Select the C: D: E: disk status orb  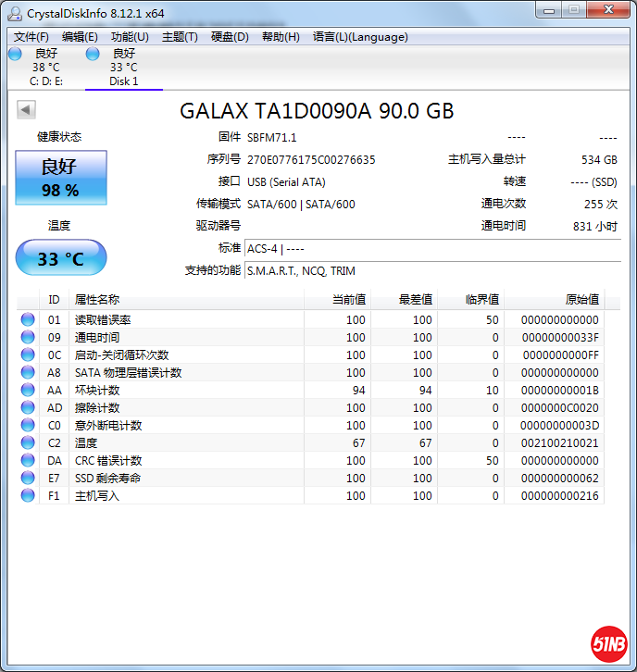point(15,55)
